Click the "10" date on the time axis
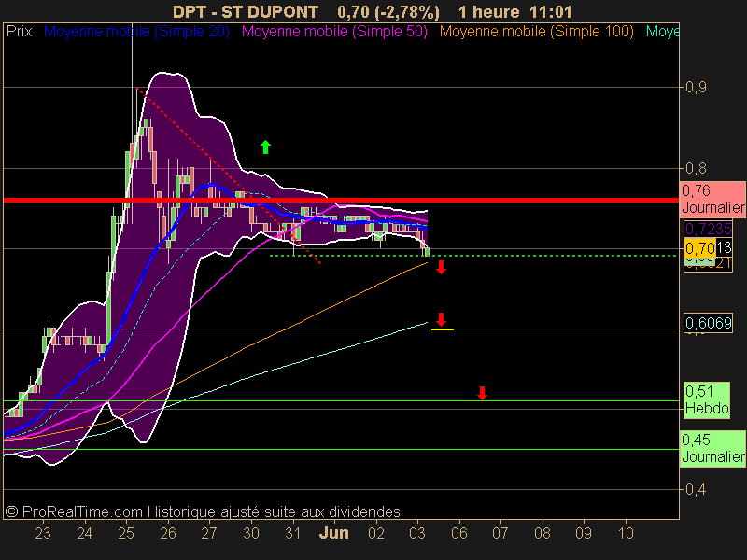This screenshot has width=747, height=560. (626, 533)
